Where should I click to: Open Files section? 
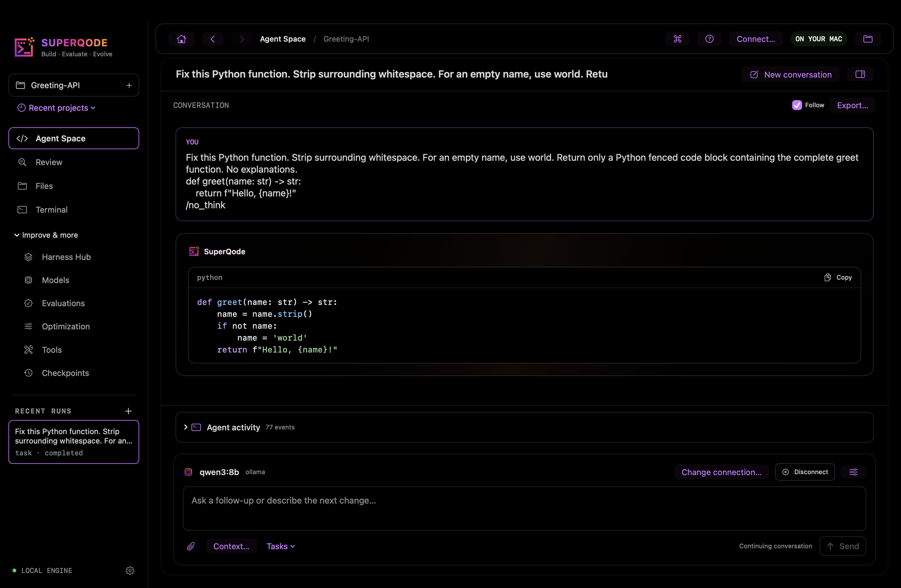point(74,186)
